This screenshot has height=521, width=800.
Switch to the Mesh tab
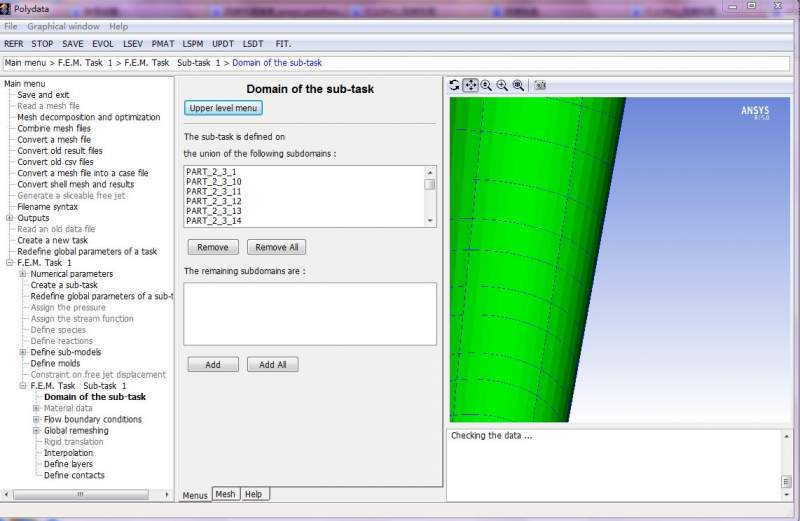coord(226,494)
